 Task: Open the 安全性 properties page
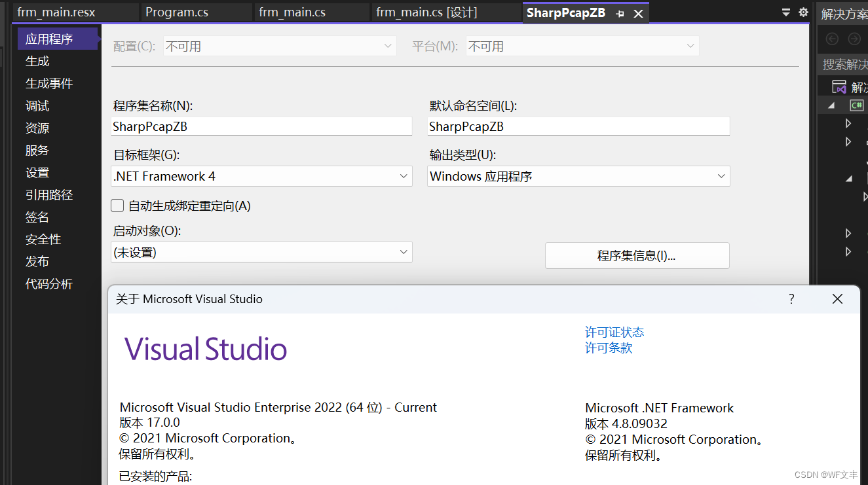point(43,239)
